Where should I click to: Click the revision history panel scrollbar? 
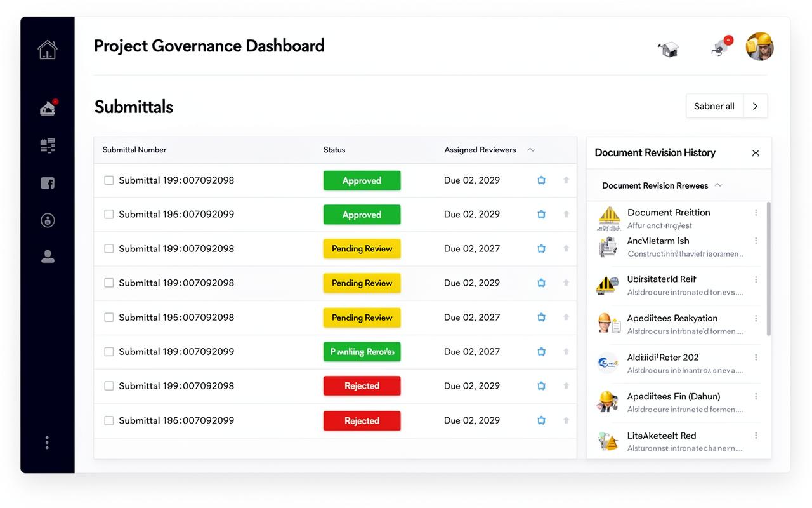tap(769, 269)
